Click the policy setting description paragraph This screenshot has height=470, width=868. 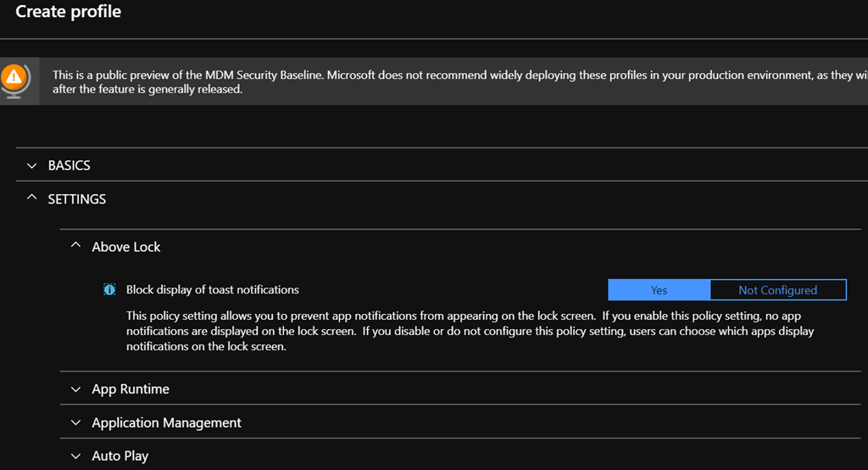(466, 331)
